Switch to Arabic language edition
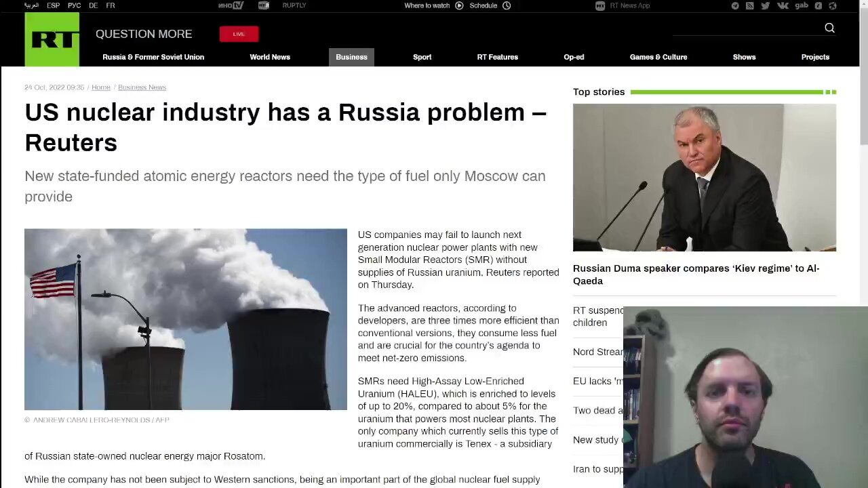 coord(32,5)
